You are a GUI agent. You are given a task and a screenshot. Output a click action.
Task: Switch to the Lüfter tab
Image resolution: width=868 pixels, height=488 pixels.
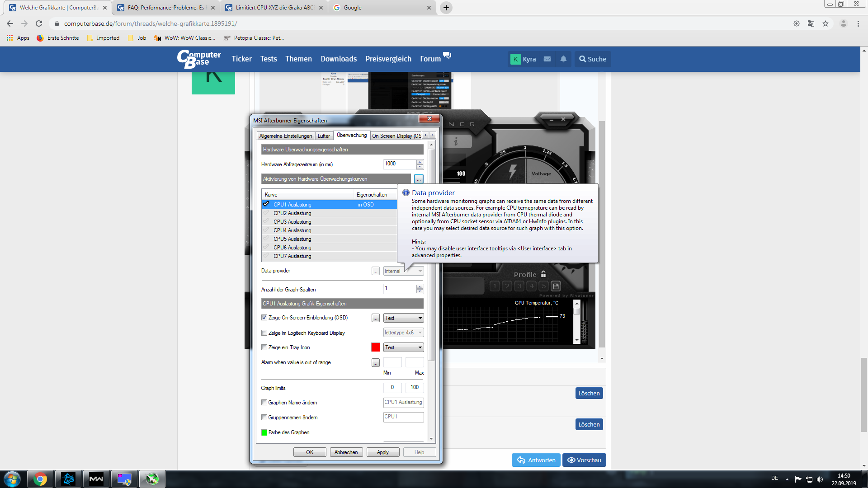(x=324, y=136)
